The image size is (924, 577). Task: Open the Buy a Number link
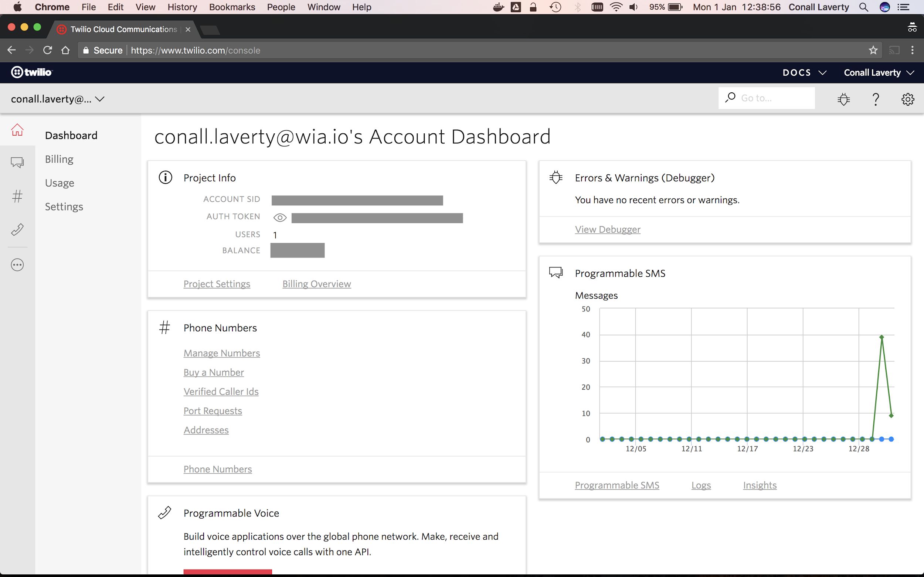pos(214,372)
